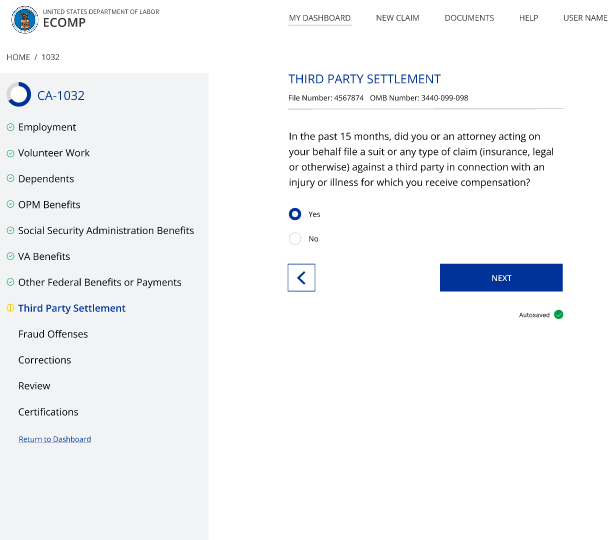Click the CA-1032 progress ring icon
The height and width of the screenshot is (540, 615).
(19, 95)
